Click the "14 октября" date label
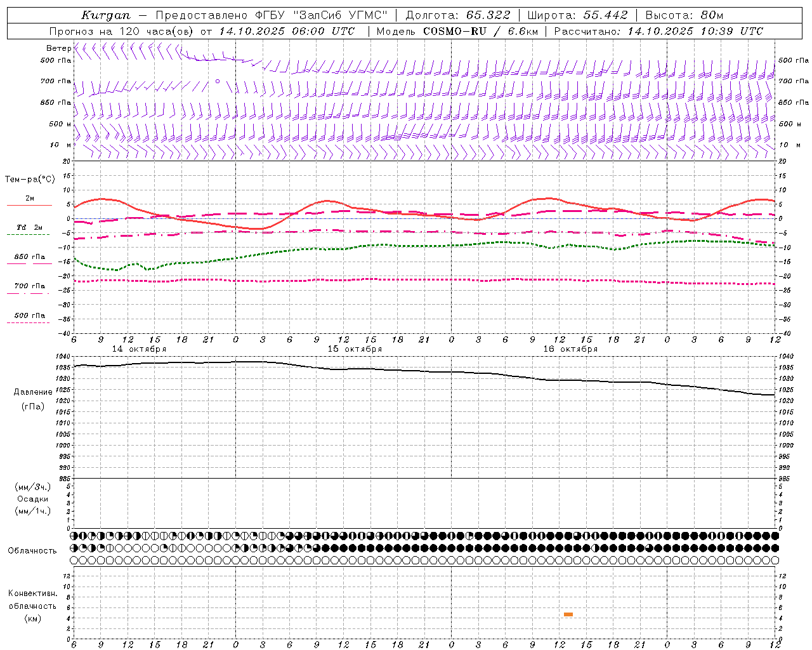Image resolution: width=812 pixels, height=650 pixels. [x=140, y=349]
